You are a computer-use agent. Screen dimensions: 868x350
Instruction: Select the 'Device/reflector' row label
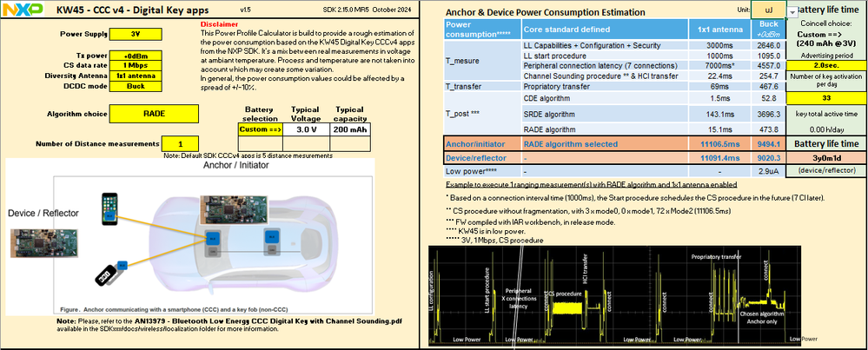pos(482,158)
